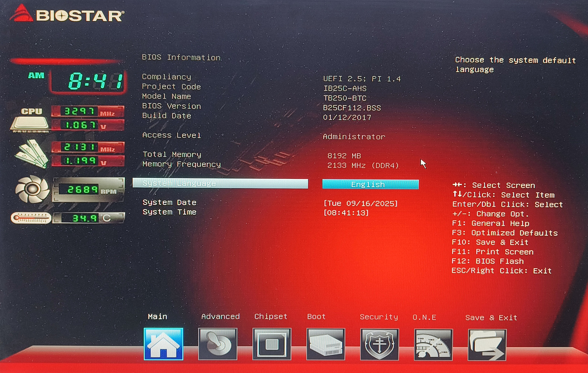The height and width of the screenshot is (373, 588).
Task: Click the CPU 3297 MHz readout
Action: point(88,112)
